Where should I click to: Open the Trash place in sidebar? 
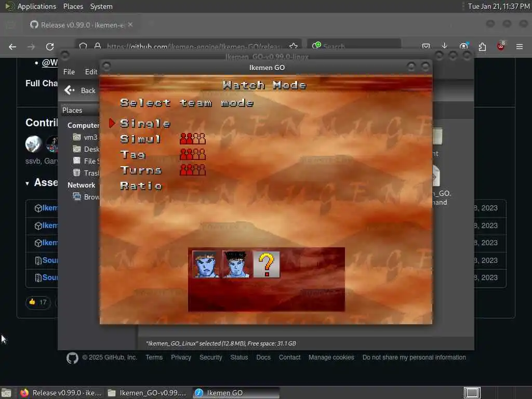point(86,172)
